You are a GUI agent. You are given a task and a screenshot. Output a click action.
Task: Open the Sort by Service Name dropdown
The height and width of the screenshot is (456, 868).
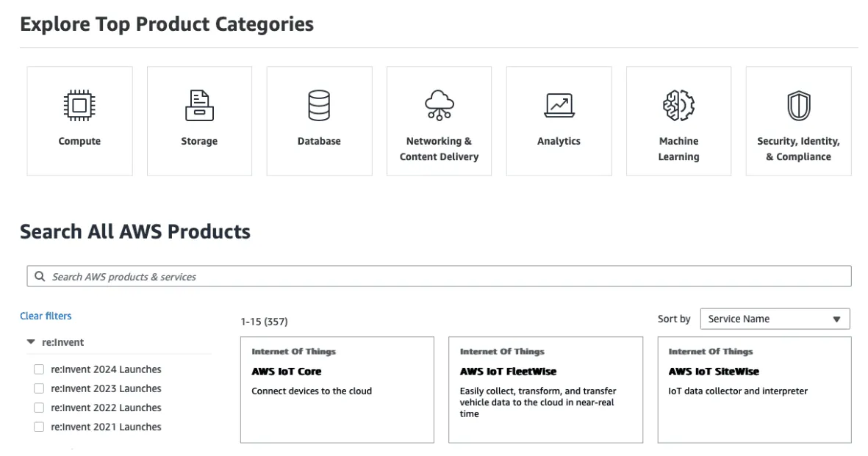[775, 319]
